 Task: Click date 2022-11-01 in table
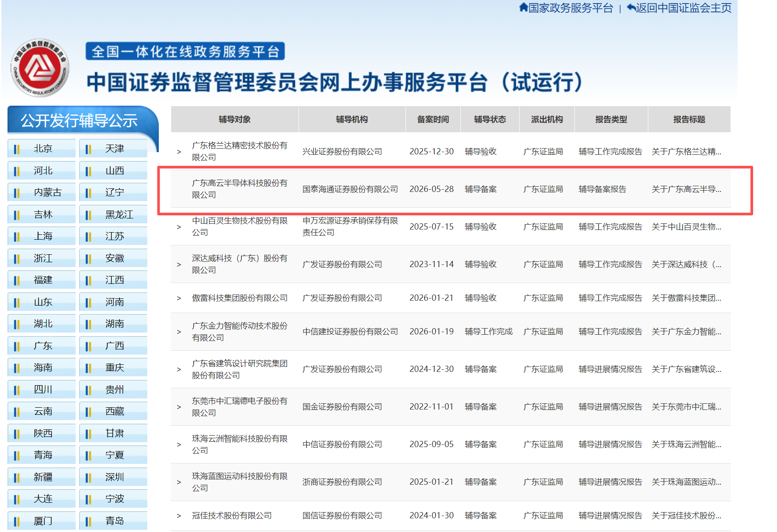(x=432, y=407)
